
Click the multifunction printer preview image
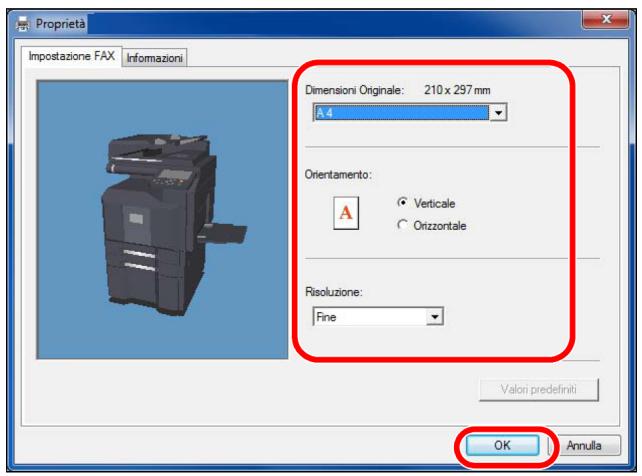tap(163, 220)
